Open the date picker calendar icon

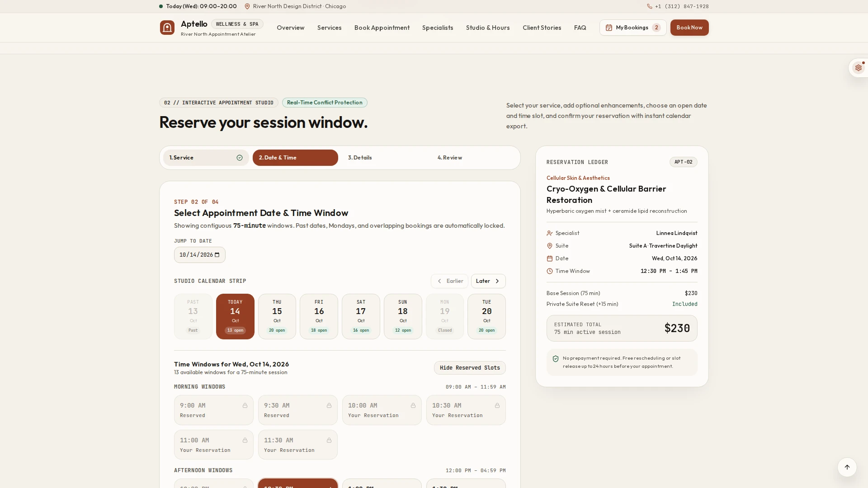coord(217,255)
